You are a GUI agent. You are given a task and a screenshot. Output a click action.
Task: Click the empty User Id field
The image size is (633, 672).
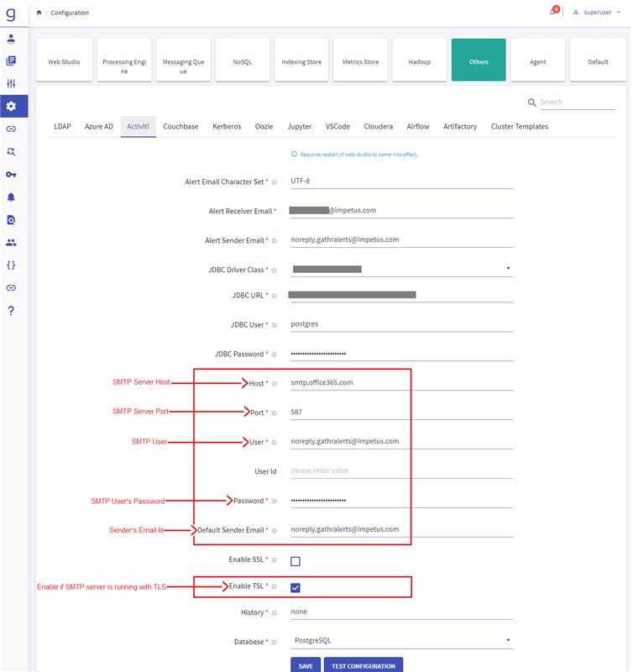[402, 470]
